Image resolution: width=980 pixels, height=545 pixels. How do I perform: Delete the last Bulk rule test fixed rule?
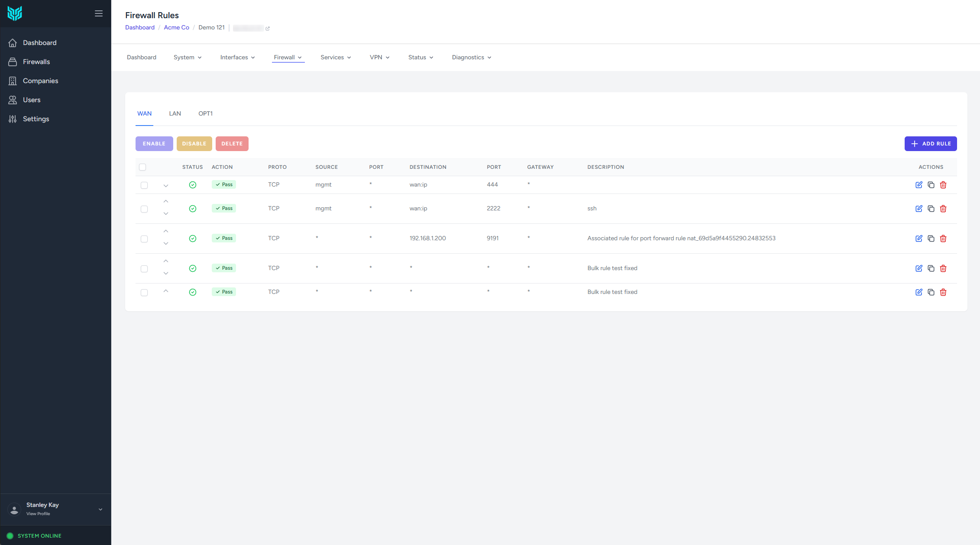[943, 292]
